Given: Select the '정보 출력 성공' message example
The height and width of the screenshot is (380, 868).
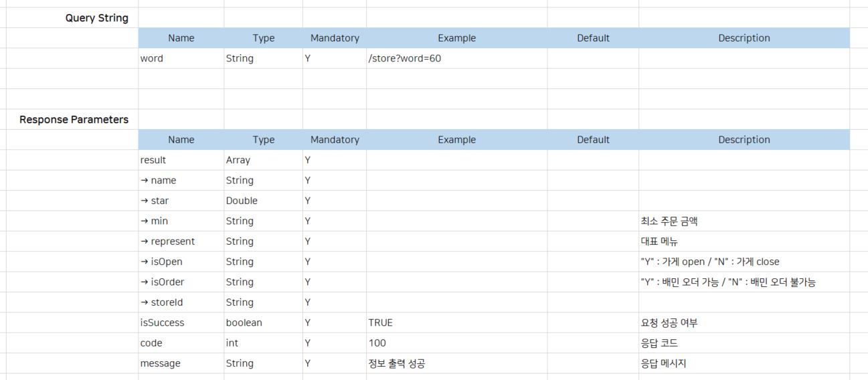Looking at the screenshot, I should [397, 364].
